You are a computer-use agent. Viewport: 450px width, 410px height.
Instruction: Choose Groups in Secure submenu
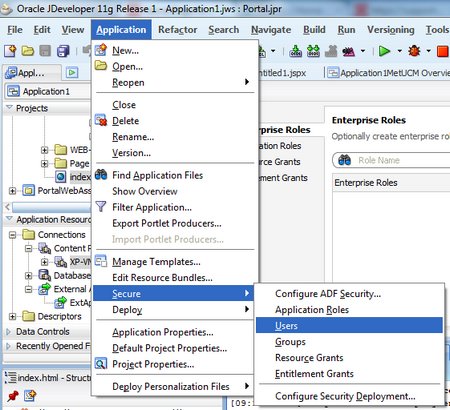click(x=349, y=342)
